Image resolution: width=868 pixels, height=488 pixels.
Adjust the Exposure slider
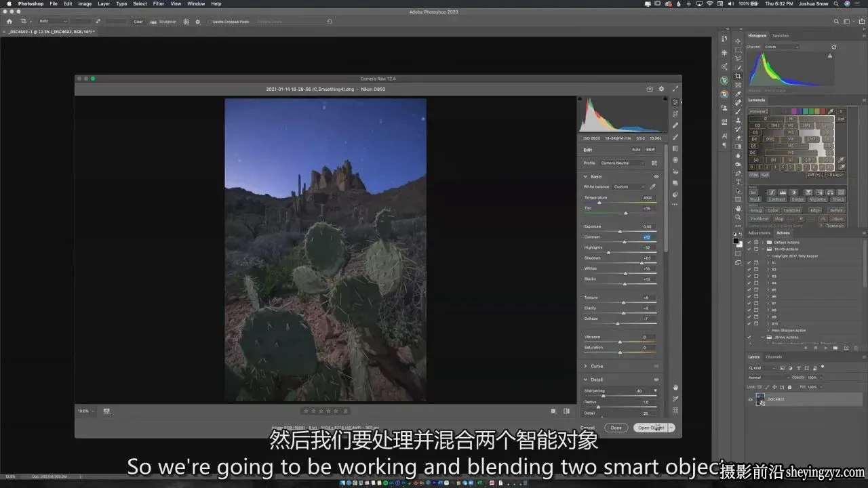click(620, 231)
